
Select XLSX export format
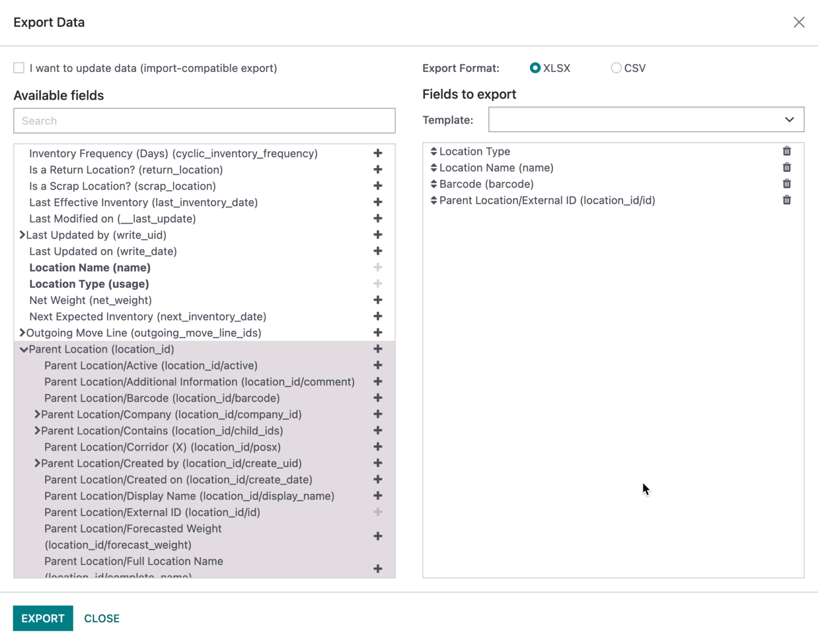click(535, 68)
